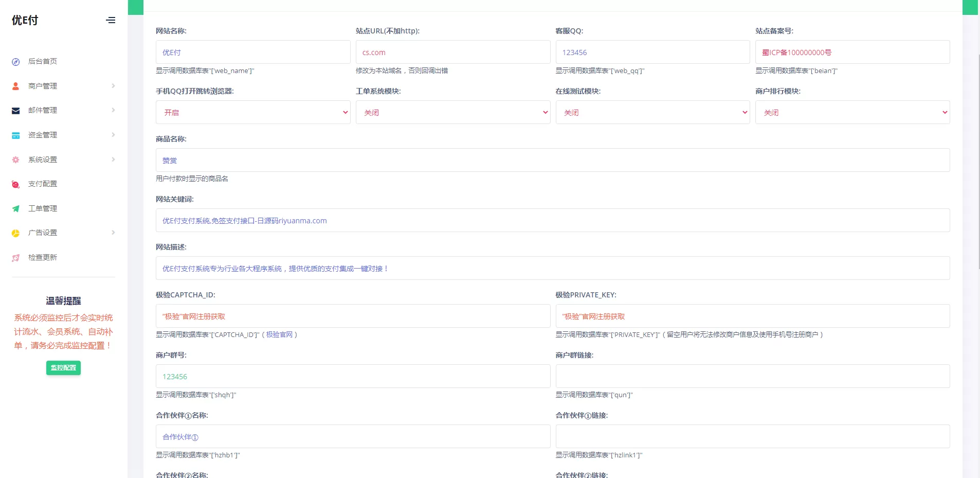980x478 pixels.
Task: Click the paper plane icon beside 工单管理
Action: point(16,209)
